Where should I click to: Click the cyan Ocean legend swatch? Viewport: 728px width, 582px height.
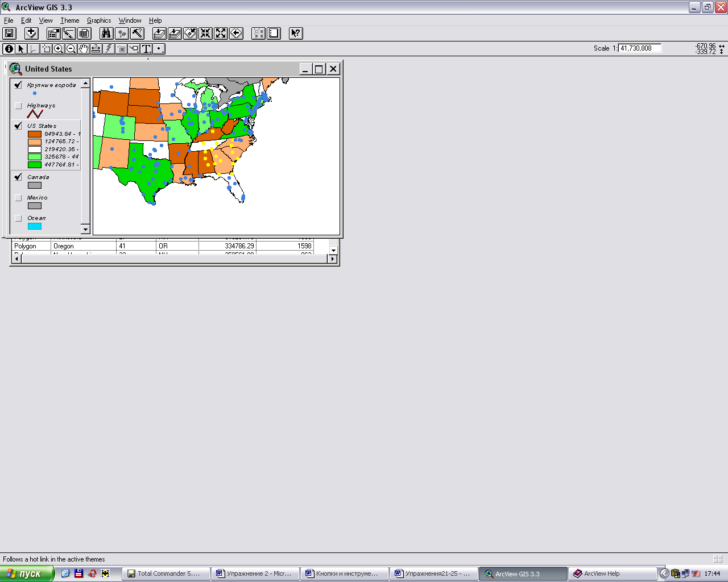pyautogui.click(x=35, y=226)
